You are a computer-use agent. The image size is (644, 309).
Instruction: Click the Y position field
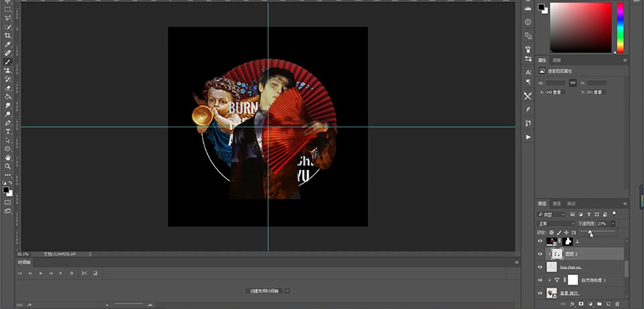pyautogui.click(x=597, y=92)
